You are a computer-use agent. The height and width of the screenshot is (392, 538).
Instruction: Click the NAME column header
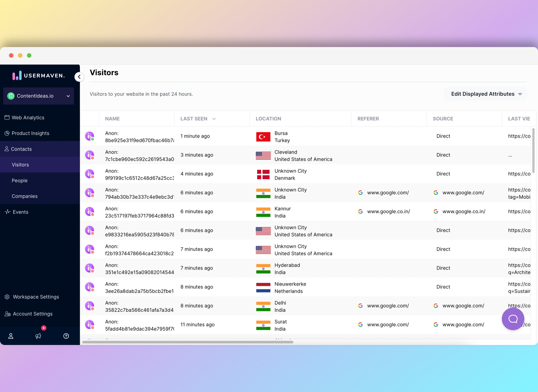pos(112,119)
